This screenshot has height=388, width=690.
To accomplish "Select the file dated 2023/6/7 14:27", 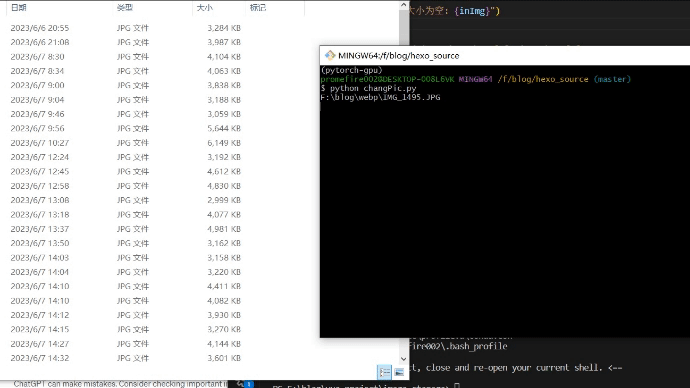I will (40, 344).
